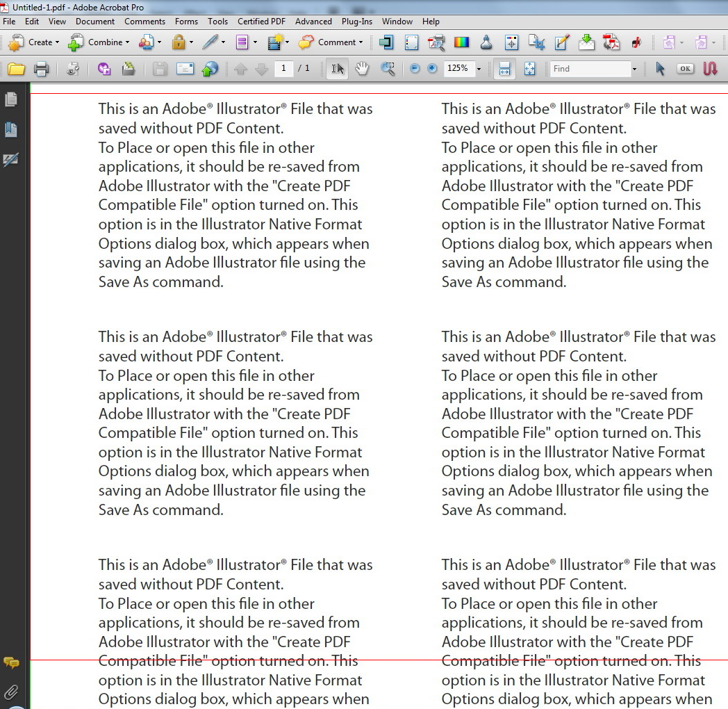Viewport: 728px width, 709px height.
Task: Click the Add Printer Marks icon
Action: 411,42
